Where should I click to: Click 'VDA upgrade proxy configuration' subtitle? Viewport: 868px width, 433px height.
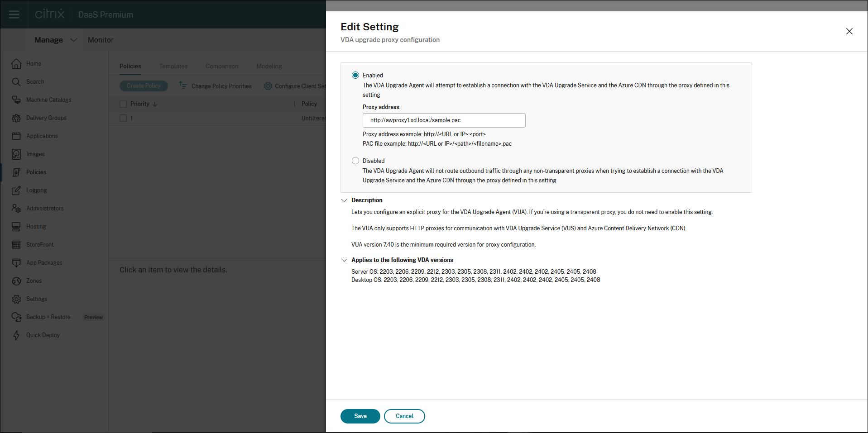pos(390,40)
